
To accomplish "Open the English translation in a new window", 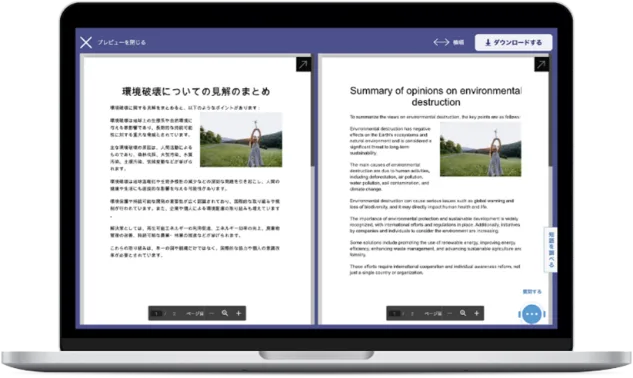I will (541, 64).
